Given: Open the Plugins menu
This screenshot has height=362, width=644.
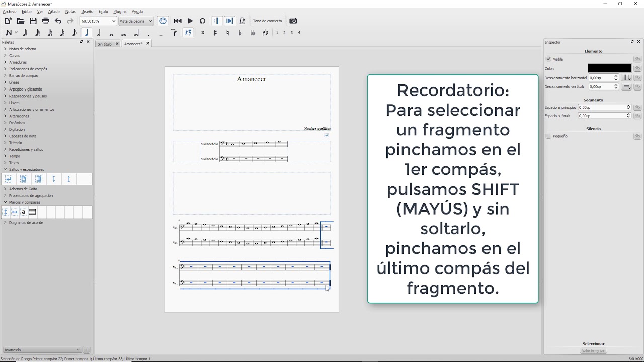Looking at the screenshot, I should (x=120, y=11).
